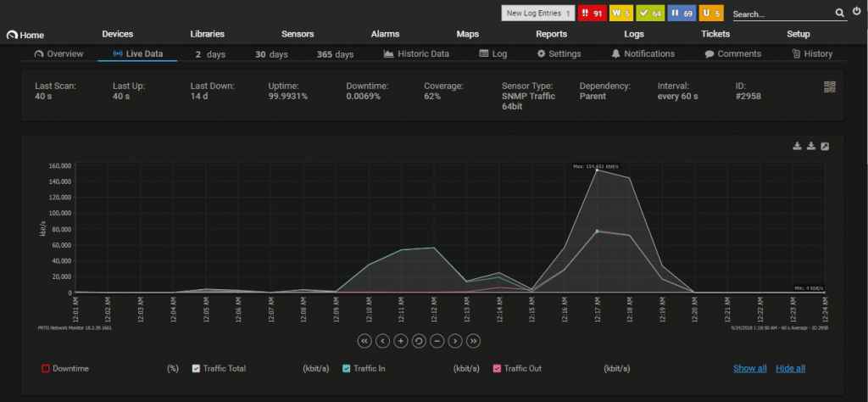The image size is (868, 402).
Task: Uncheck the Traffic In checkbox
Action: click(347, 369)
